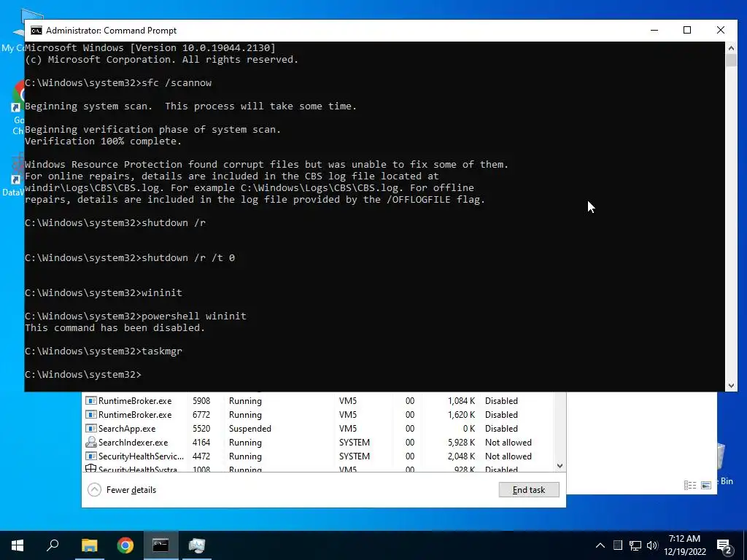Viewport: 747px width, 560px height.
Task: Click the SearchIndexer.exe process icon
Action: pyautogui.click(x=90, y=443)
